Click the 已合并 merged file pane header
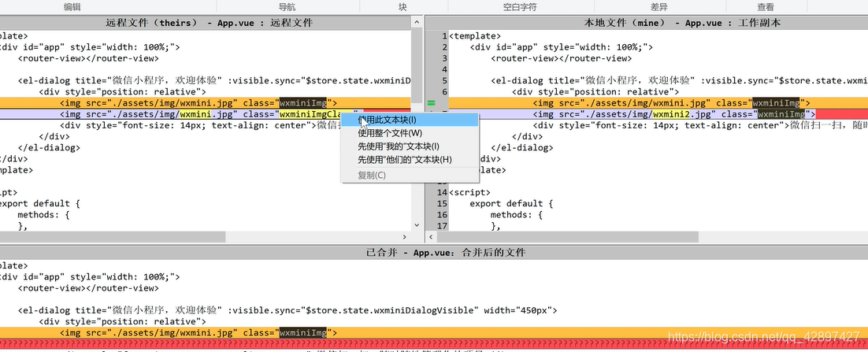Screen dimensions: 868x352 point(434,252)
